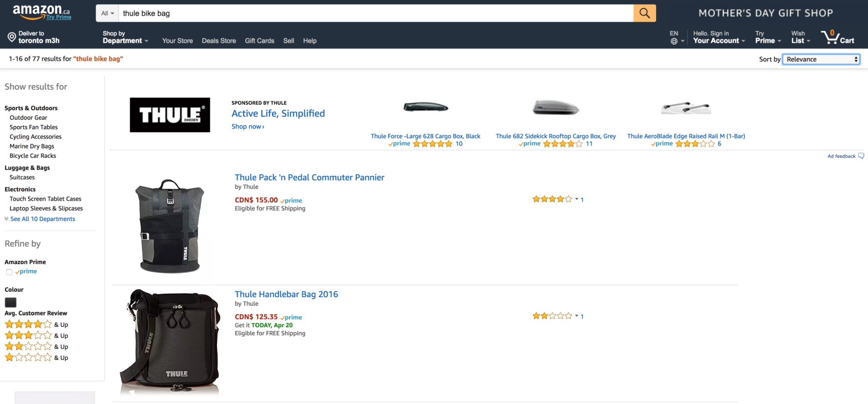The height and width of the screenshot is (404, 868).
Task: Open Mother's Day Gift Shop banner
Action: coord(765,13)
